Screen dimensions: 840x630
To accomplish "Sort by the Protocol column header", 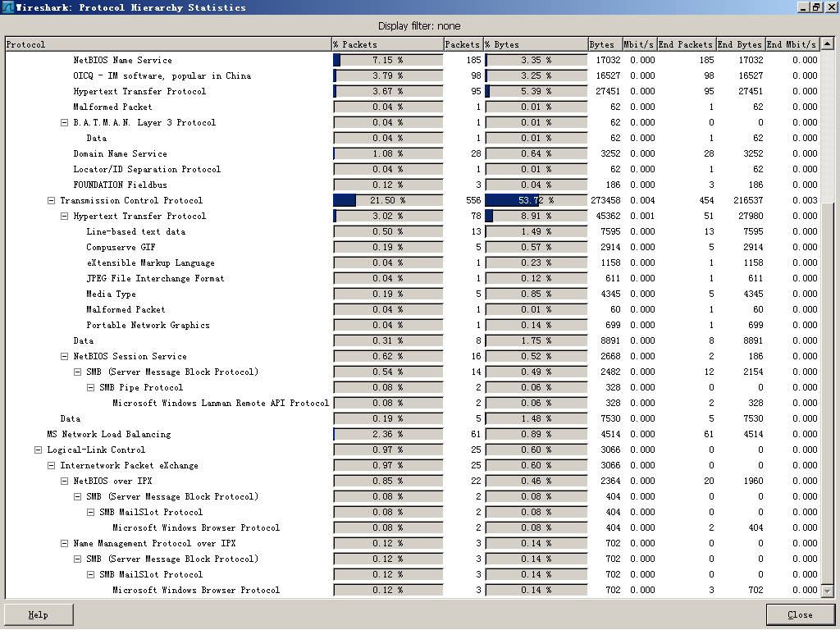I will [x=168, y=44].
